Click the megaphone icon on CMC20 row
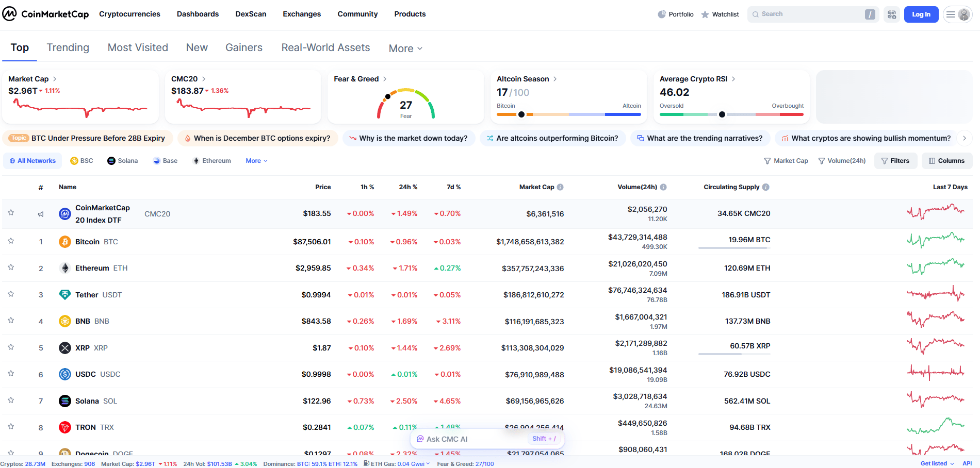The image size is (980, 468). [x=41, y=213]
